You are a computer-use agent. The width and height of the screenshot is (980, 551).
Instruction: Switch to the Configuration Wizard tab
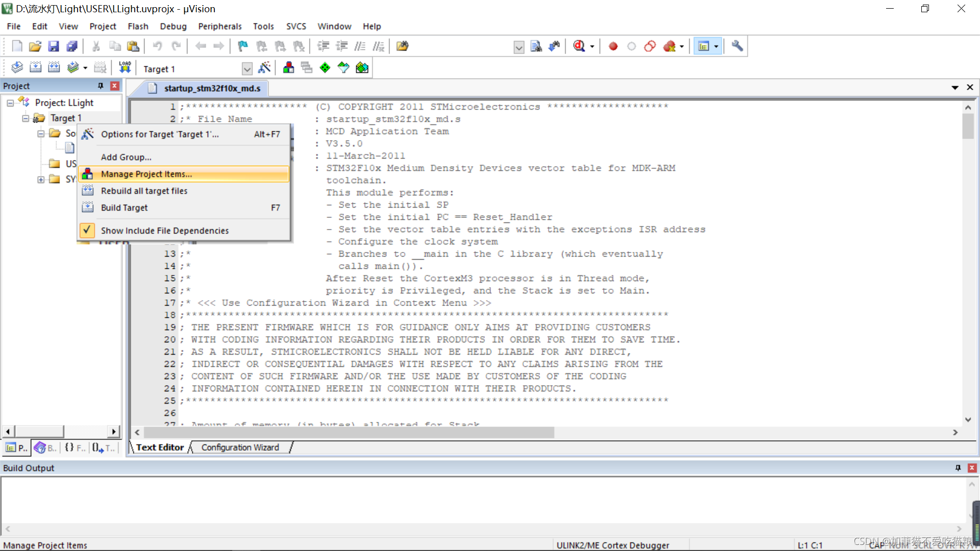point(240,447)
